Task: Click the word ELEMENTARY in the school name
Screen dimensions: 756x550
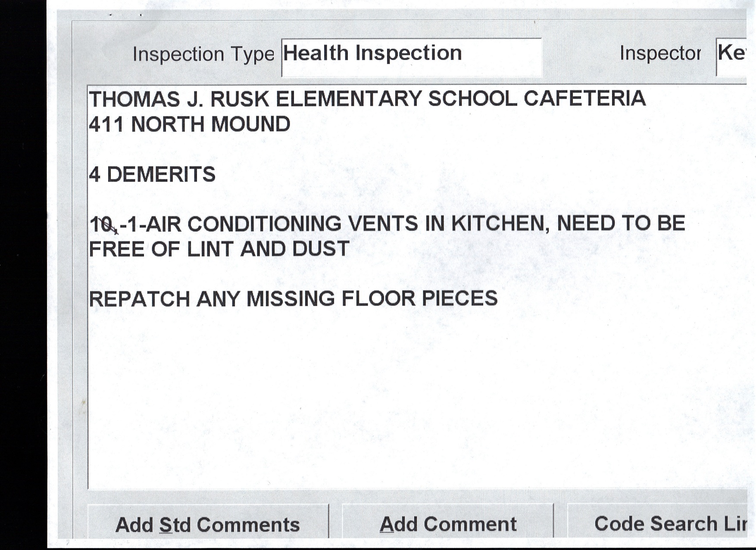Action: coord(348,99)
